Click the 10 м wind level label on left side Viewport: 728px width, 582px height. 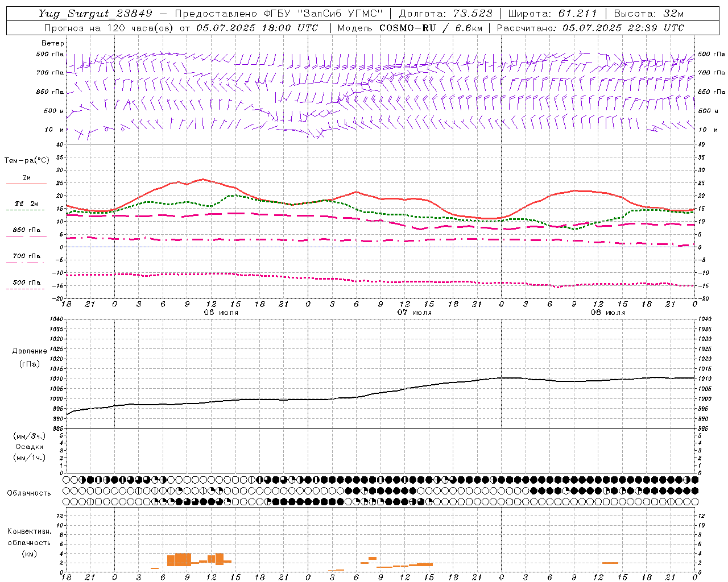click(55, 130)
